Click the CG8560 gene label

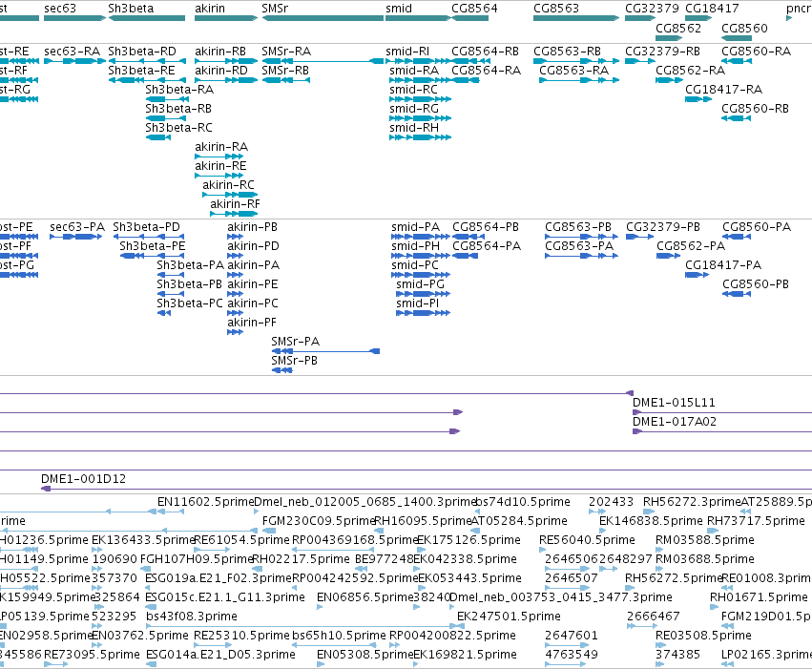coord(744,28)
